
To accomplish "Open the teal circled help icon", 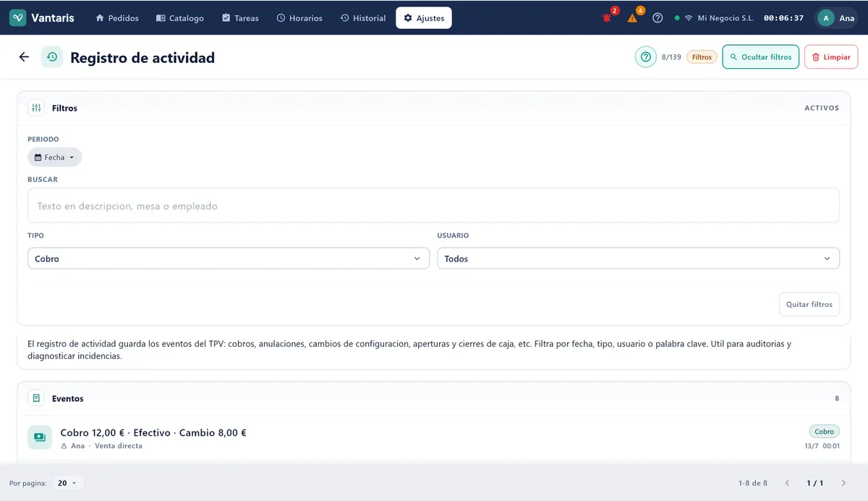I will 646,56.
